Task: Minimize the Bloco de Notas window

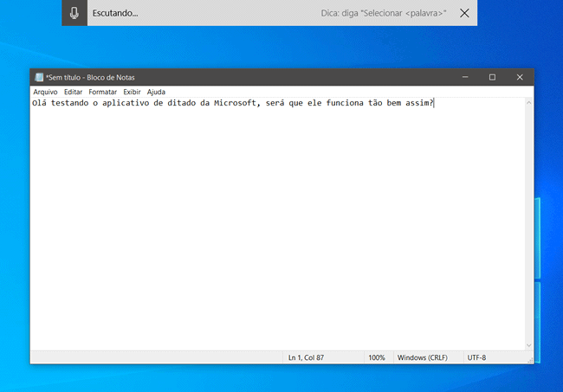Action: coord(464,77)
